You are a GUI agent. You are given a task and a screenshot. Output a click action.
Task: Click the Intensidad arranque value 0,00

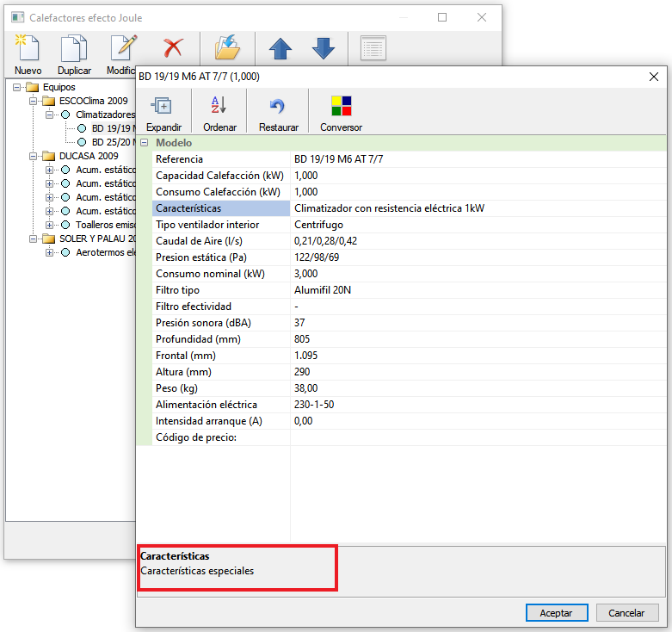[478, 421]
